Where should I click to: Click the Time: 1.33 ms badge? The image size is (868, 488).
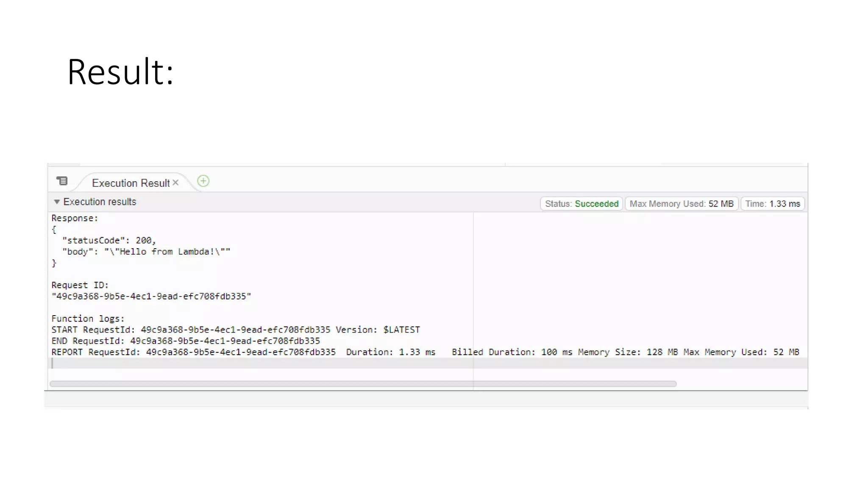click(772, 204)
